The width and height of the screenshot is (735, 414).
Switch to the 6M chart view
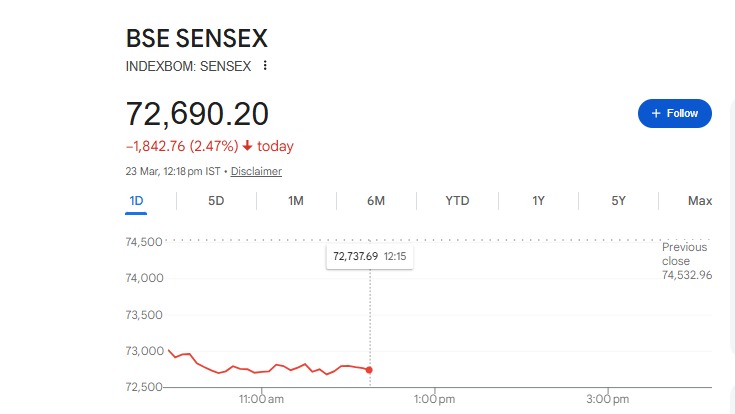(376, 201)
